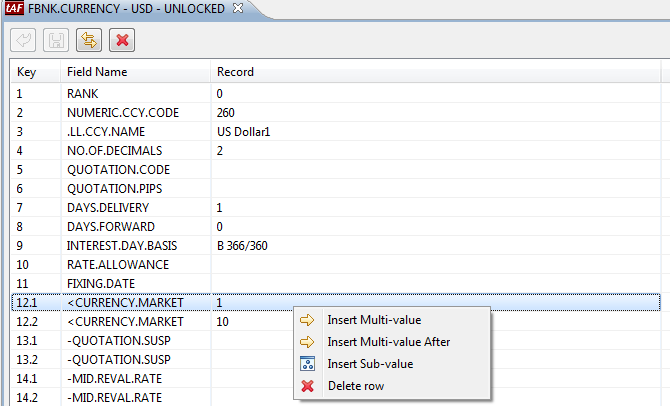Choose Delete row in the context menu
Image resolution: width=670 pixels, height=406 pixels.
pyautogui.click(x=355, y=386)
